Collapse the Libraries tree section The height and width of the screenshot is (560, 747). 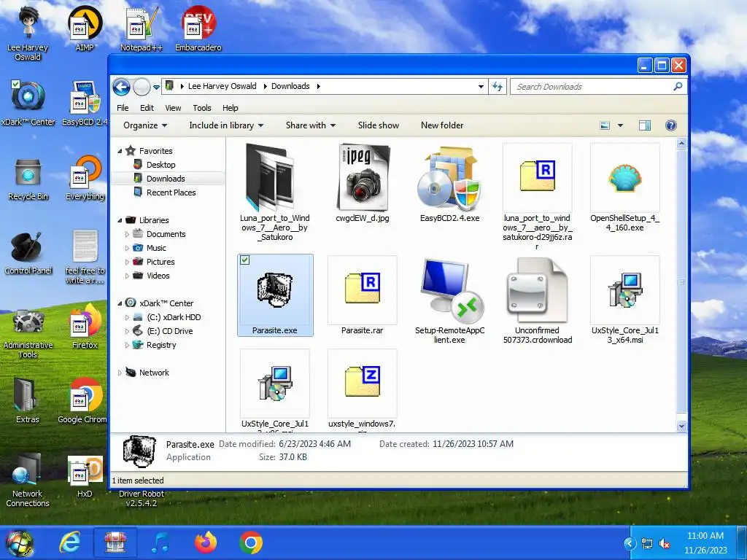tap(120, 220)
